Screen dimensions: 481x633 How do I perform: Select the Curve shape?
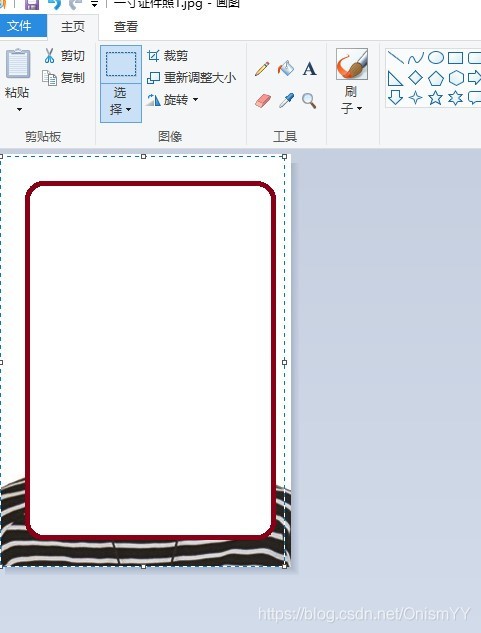tap(416, 58)
